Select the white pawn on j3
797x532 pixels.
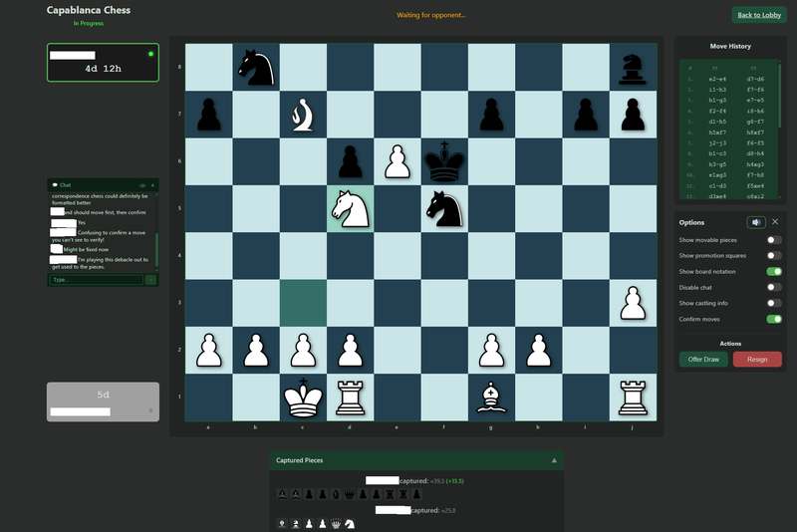[633, 303]
